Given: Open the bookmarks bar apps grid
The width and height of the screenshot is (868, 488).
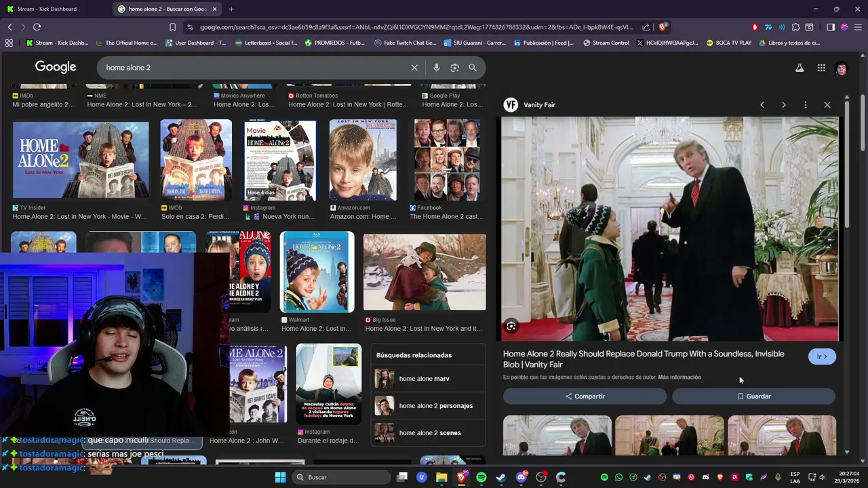Looking at the screenshot, I should pos(9,43).
